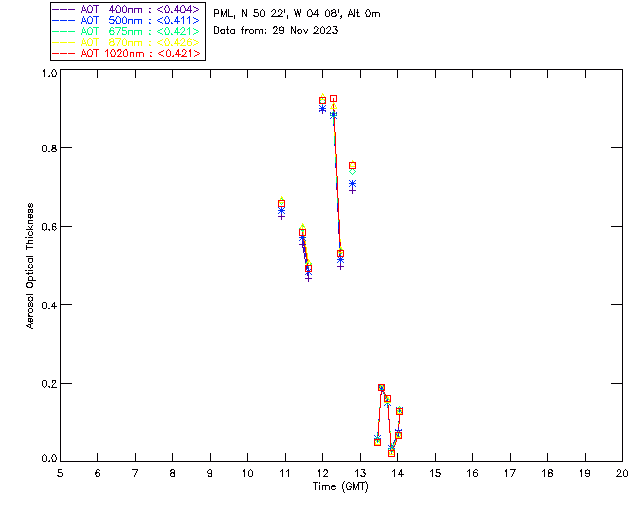Click the red square data point at 12 GMT
The height and width of the screenshot is (512, 640).
[322, 100]
